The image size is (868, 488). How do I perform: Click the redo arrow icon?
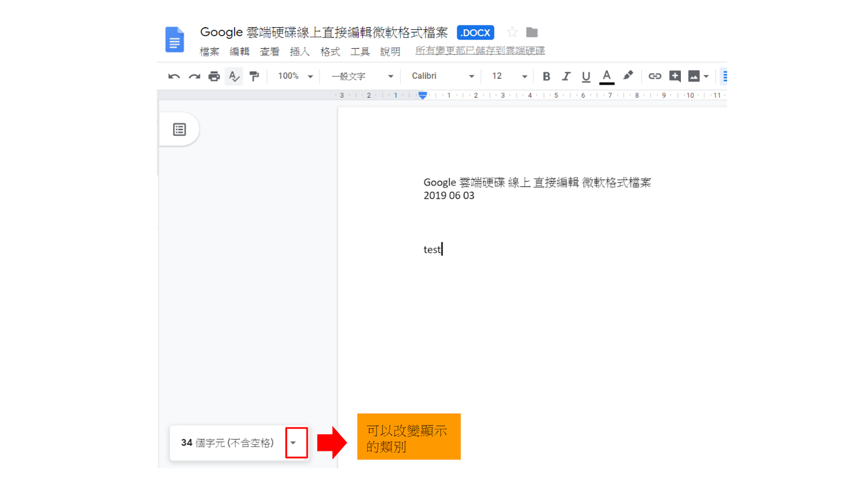click(194, 76)
